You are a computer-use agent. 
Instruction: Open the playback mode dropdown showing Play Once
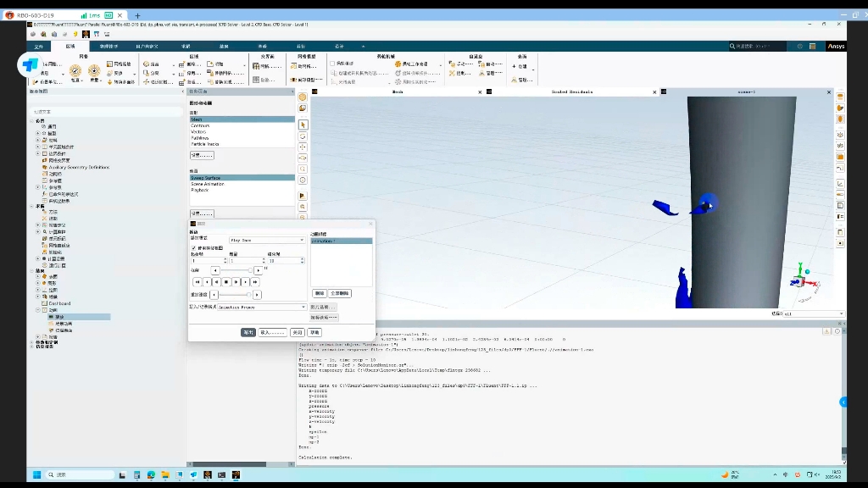click(x=267, y=240)
